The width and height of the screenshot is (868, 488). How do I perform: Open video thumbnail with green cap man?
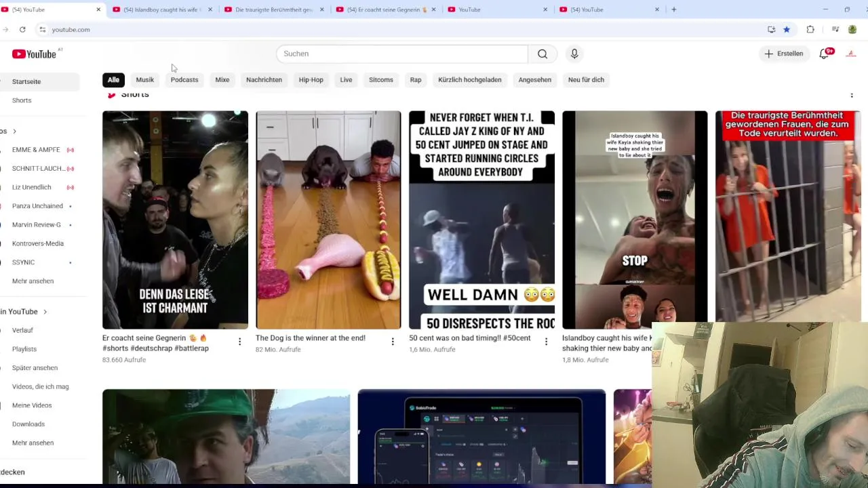pos(226,436)
